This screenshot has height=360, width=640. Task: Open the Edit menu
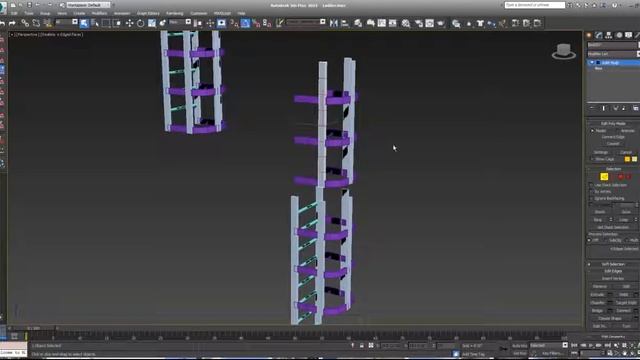coord(14,13)
